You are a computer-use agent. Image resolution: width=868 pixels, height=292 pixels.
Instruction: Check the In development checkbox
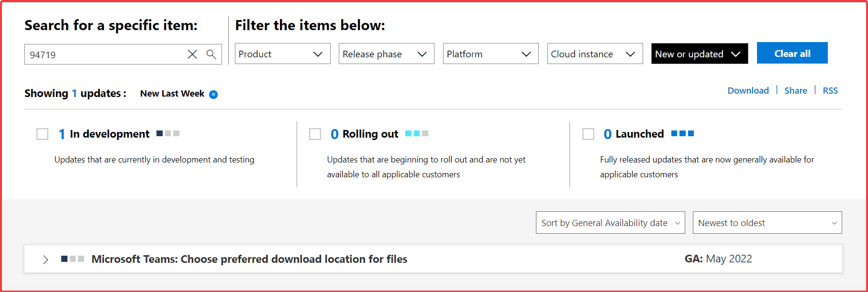(43, 134)
